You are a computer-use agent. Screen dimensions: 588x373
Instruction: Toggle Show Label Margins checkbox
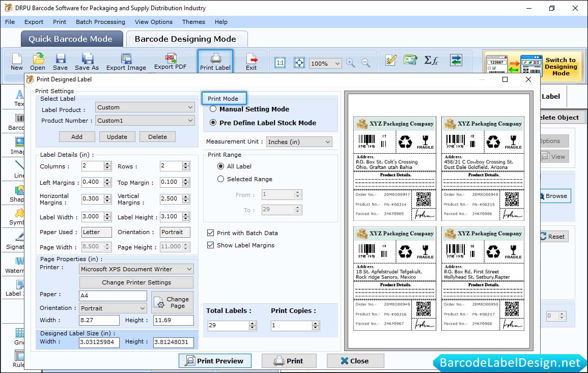coord(210,245)
